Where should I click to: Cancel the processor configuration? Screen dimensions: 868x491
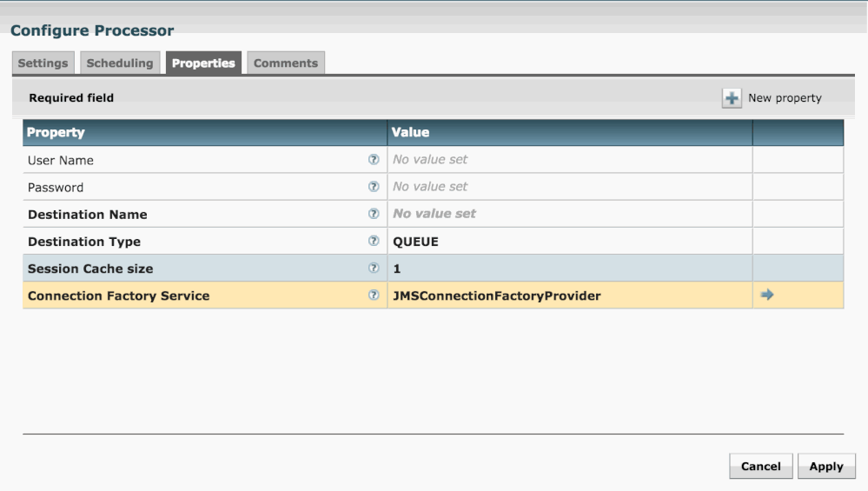tap(760, 467)
